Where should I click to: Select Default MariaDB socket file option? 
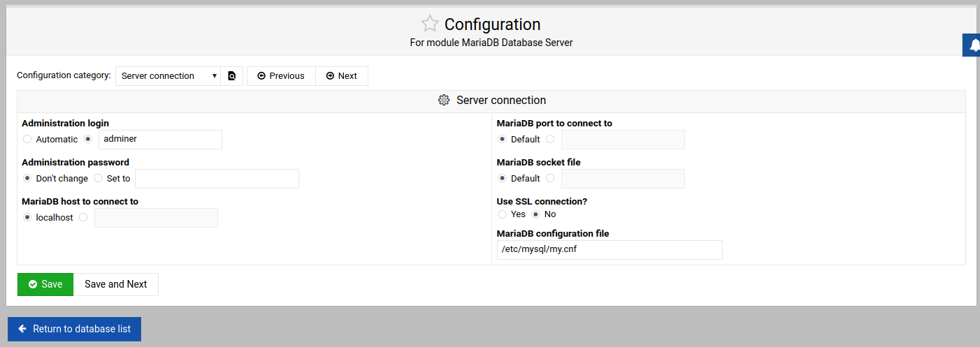coord(502,178)
